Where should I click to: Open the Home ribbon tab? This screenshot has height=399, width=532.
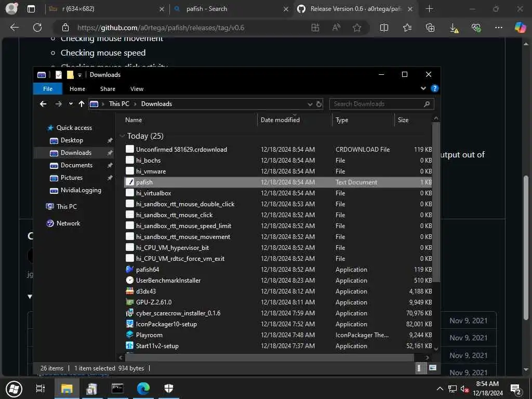coord(77,88)
